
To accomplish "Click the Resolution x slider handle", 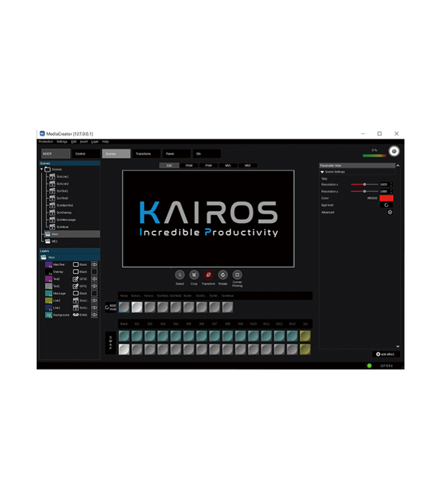I will click(x=365, y=184).
